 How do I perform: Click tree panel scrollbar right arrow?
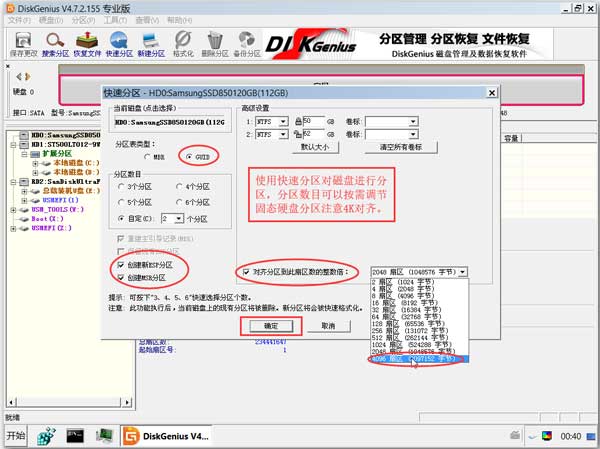(127, 402)
